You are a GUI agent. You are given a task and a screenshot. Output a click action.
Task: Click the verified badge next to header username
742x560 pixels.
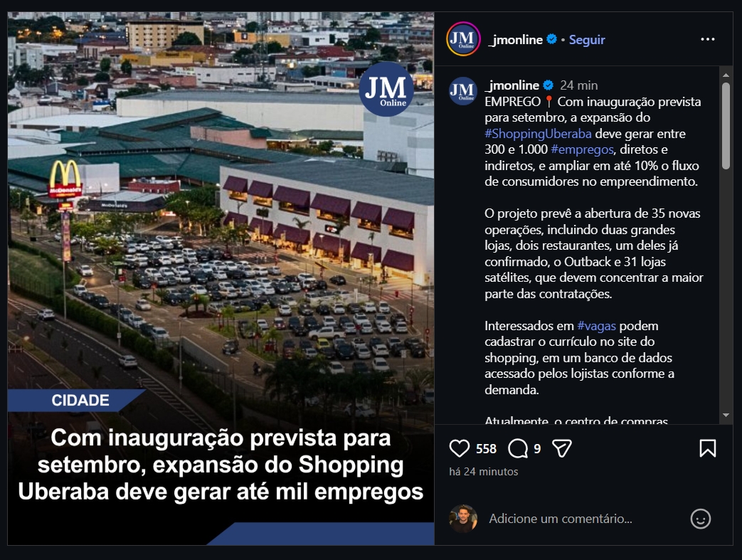[552, 39]
